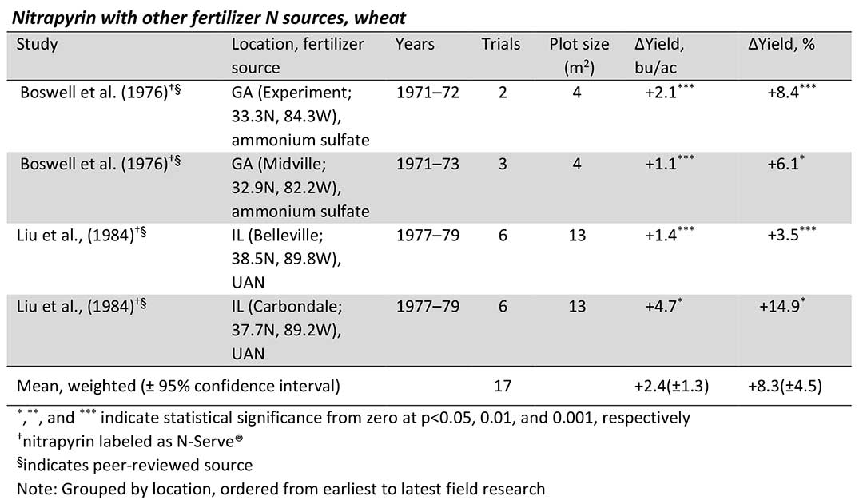Click the "Study" column header
Viewport: 863px width, 504px height.
click(37, 45)
